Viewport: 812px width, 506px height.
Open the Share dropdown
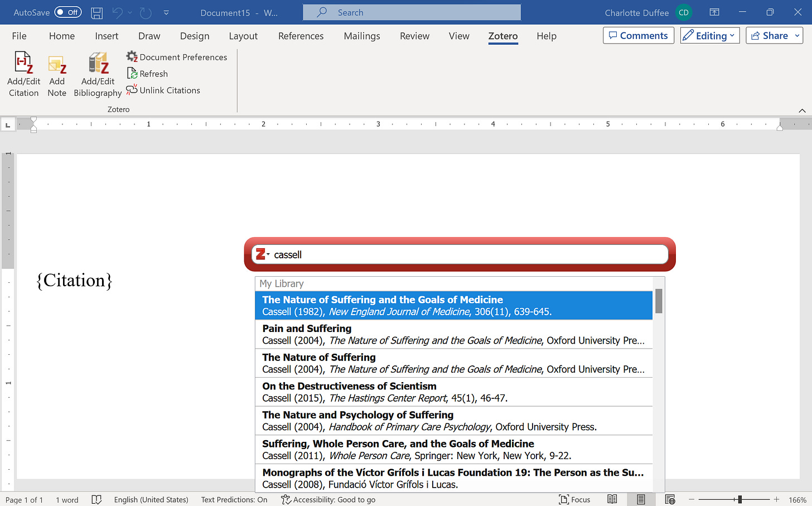click(797, 36)
